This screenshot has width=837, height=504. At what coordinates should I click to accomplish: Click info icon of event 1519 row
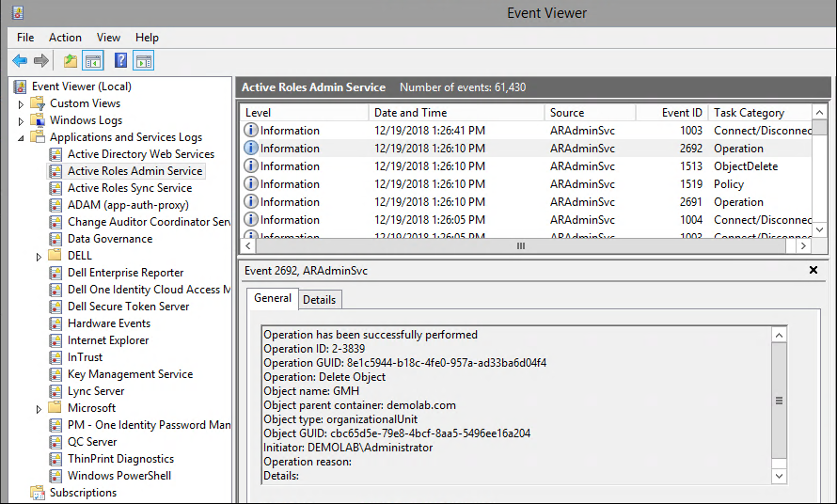251,183
